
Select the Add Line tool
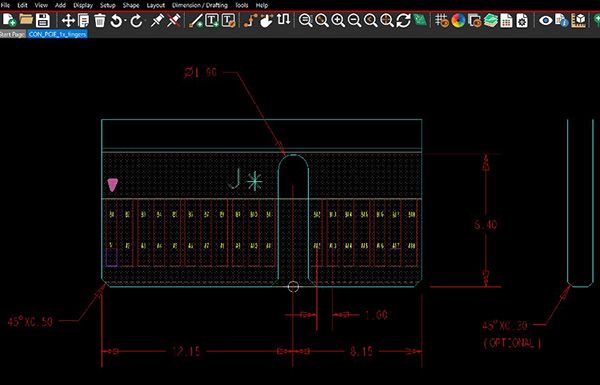point(196,20)
